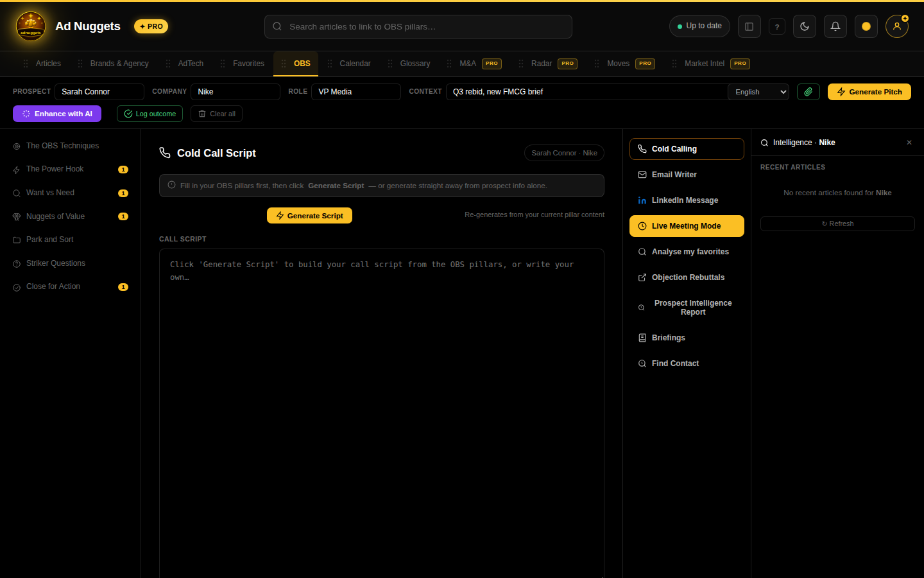
Task: Click inside the Call Script text area
Action: [x=382, y=413]
